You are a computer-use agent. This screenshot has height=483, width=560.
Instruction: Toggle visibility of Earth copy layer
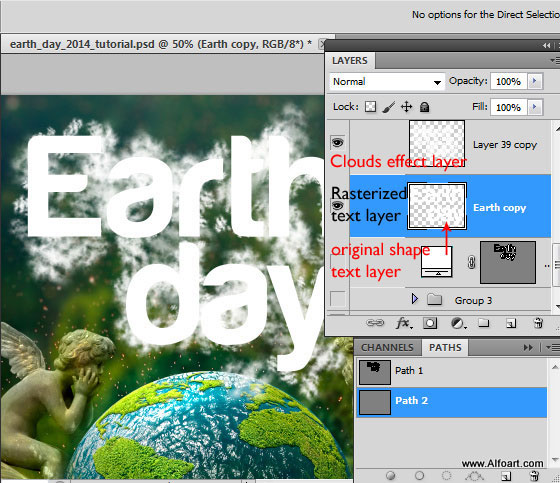coord(338,205)
